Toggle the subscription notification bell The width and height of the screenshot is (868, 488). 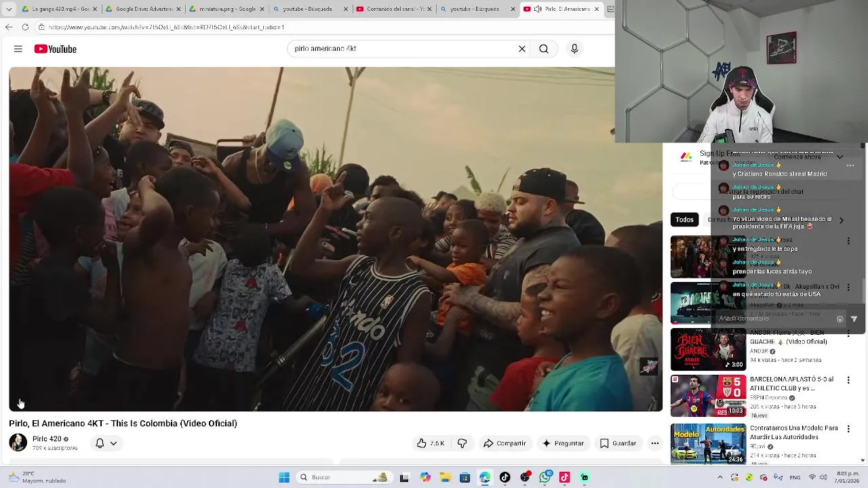[100, 443]
